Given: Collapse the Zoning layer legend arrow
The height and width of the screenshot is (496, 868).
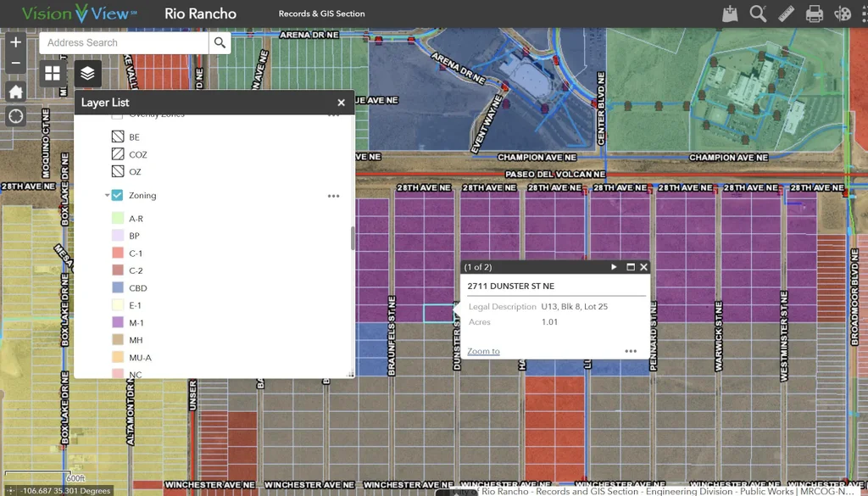Looking at the screenshot, I should tap(107, 196).
